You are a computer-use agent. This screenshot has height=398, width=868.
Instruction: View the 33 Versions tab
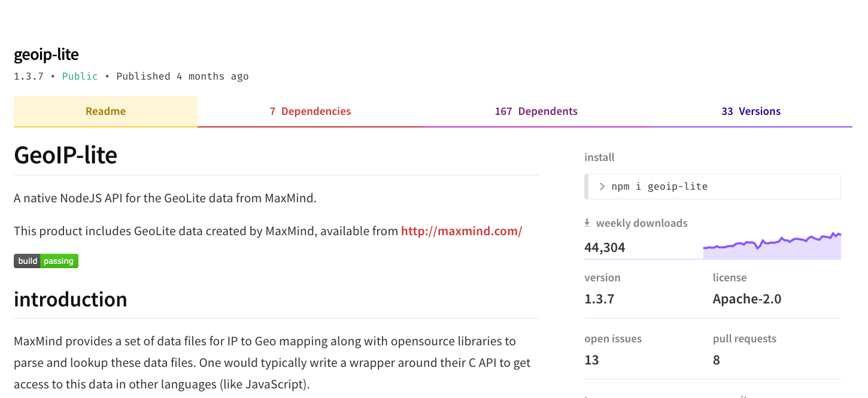click(751, 111)
